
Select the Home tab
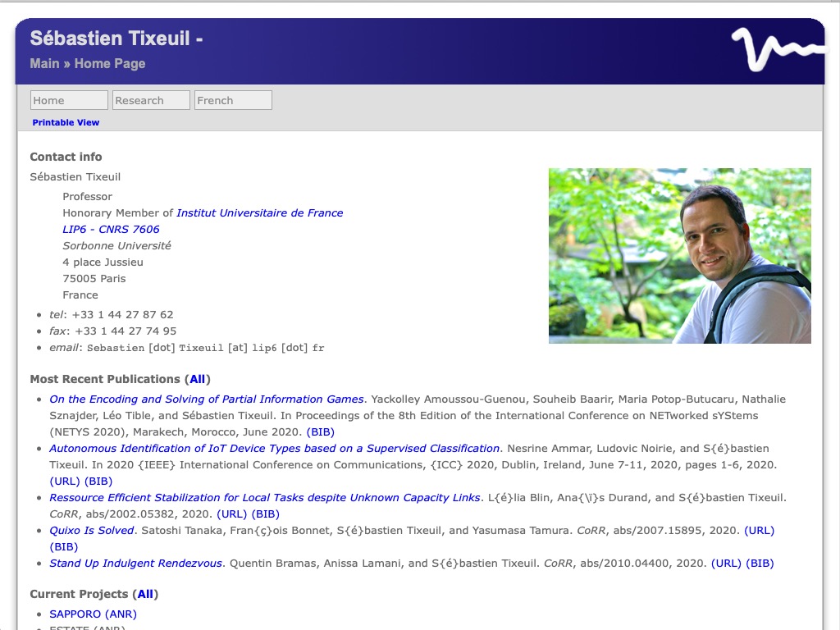[69, 99]
